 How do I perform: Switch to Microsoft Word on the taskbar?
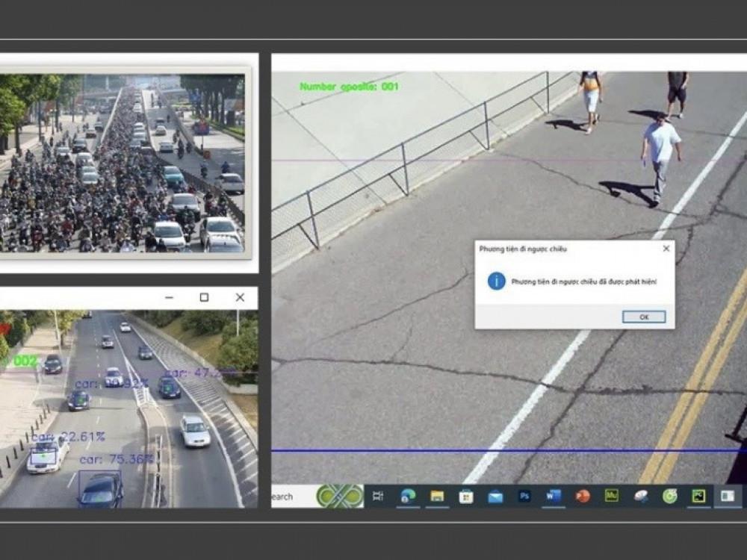tap(553, 497)
